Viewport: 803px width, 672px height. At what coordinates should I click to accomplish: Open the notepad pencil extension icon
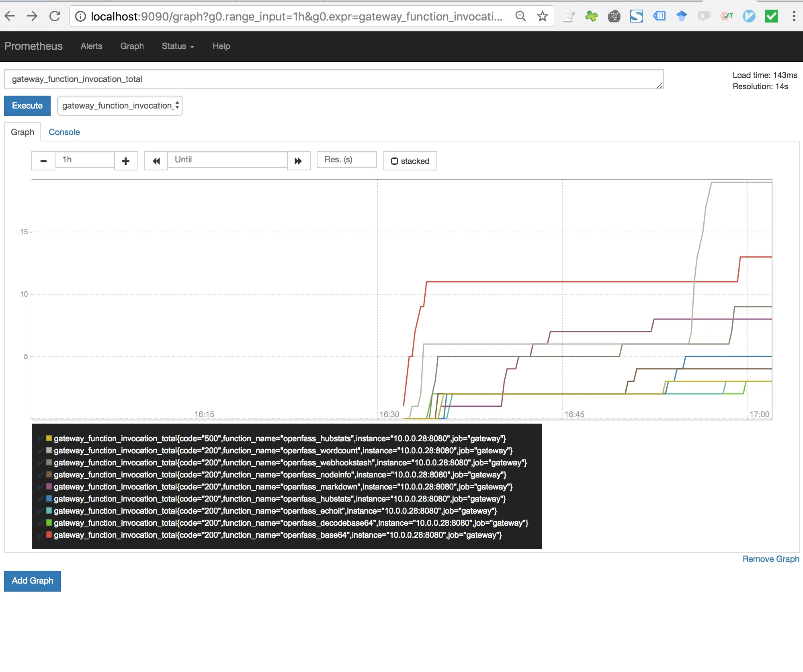click(569, 16)
